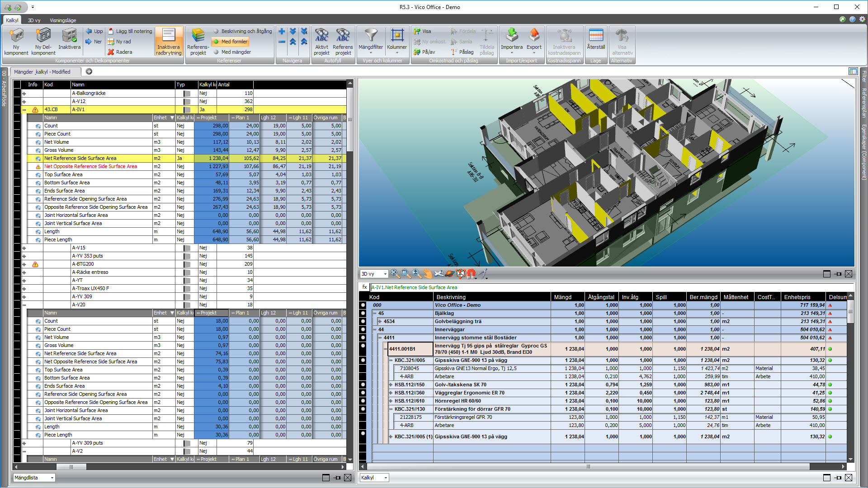Screen dimensions: 868x488
Task: Click the warning triangle on row 43.CB
Action: coord(35,110)
